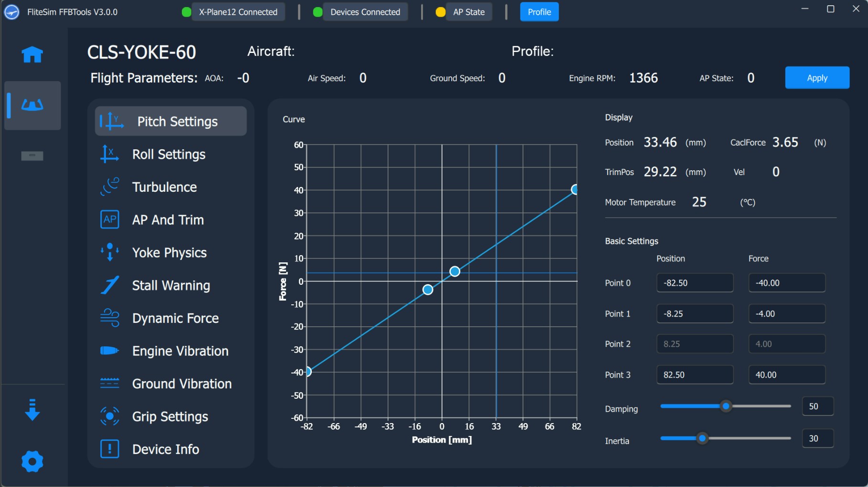Select Grip Settings in the menu
Screen dimensions: 868x487
coord(170,416)
